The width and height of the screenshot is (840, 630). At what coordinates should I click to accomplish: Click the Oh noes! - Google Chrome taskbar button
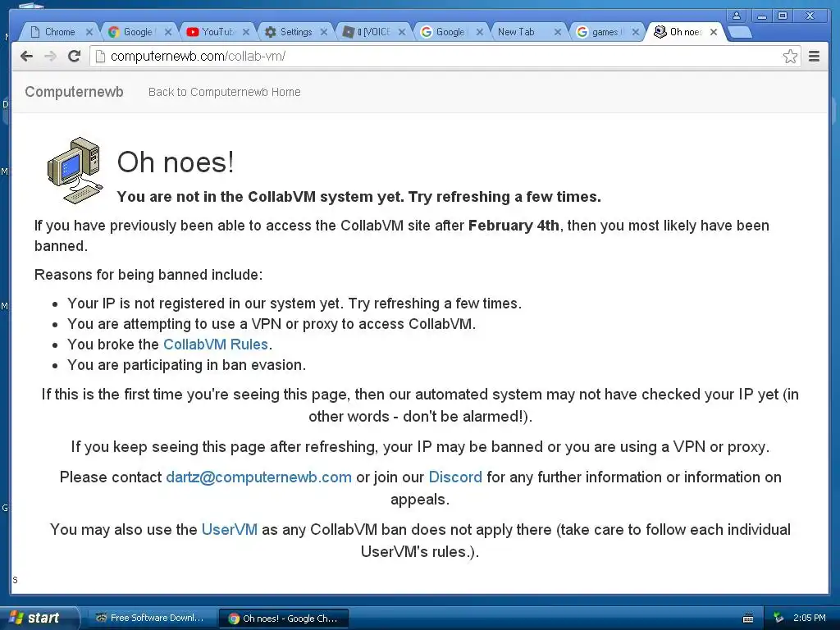[284, 619]
